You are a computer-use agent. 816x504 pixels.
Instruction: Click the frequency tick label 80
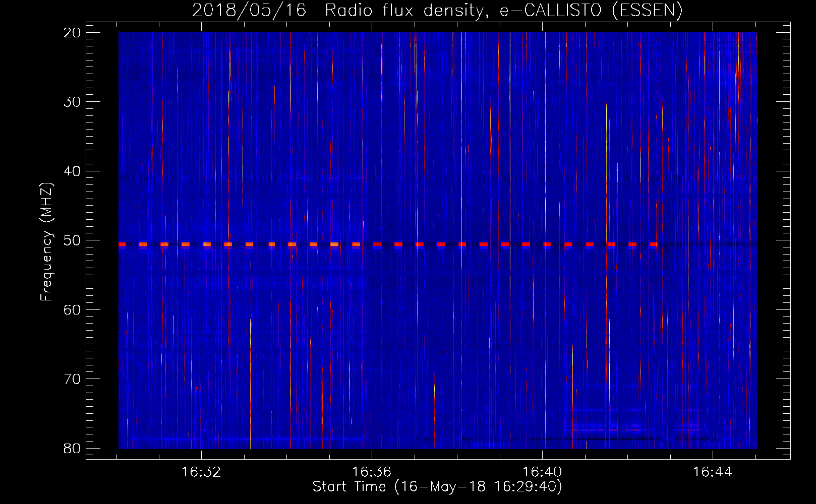pyautogui.click(x=73, y=449)
